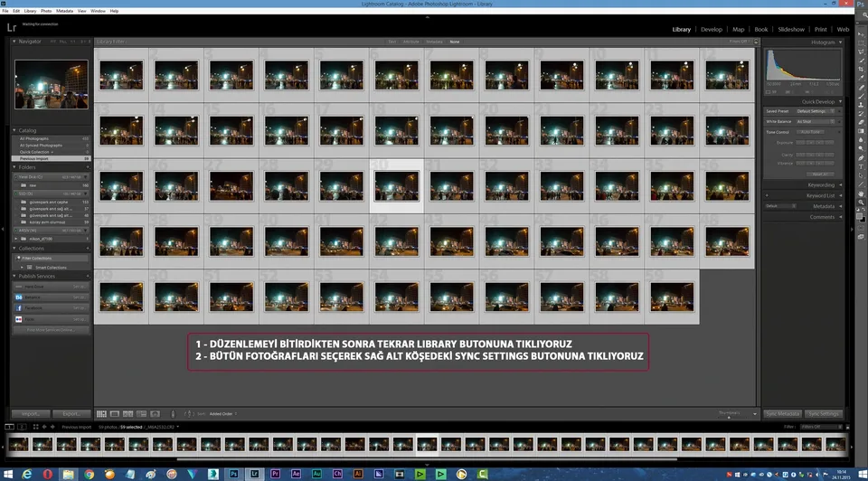Toggle sort direction icon near Sort
The height and width of the screenshot is (481, 868).
(188, 413)
